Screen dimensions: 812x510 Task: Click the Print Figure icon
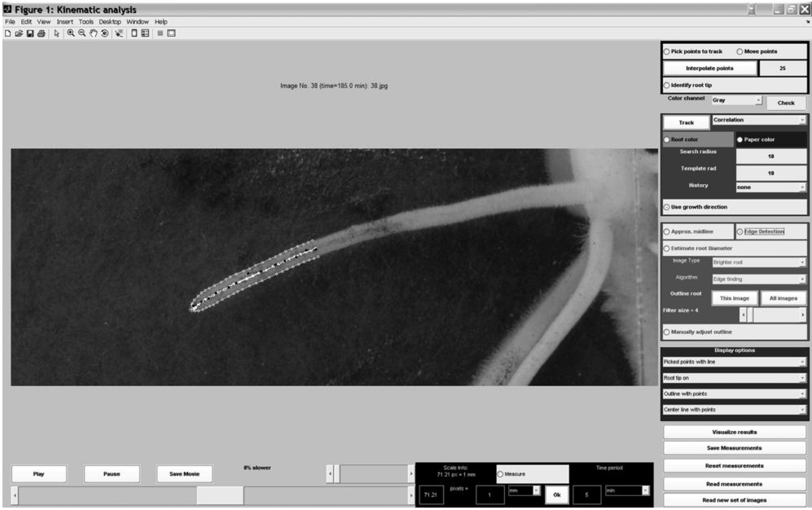[41, 33]
